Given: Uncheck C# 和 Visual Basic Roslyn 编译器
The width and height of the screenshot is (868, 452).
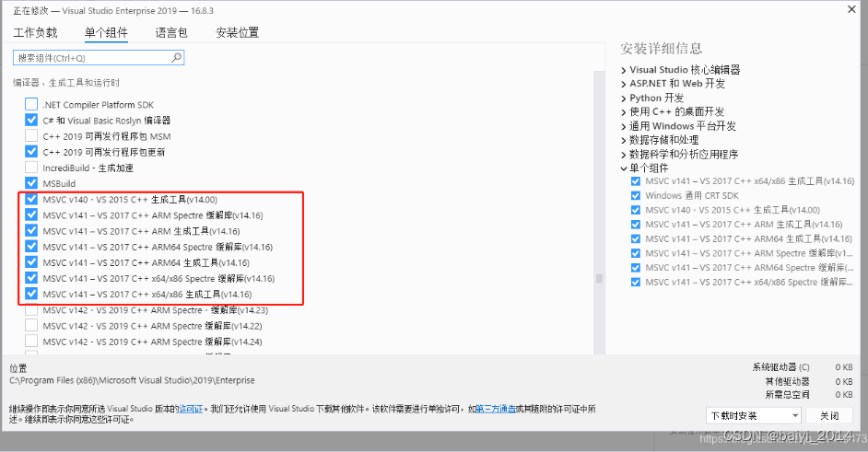Looking at the screenshot, I should coord(31,120).
